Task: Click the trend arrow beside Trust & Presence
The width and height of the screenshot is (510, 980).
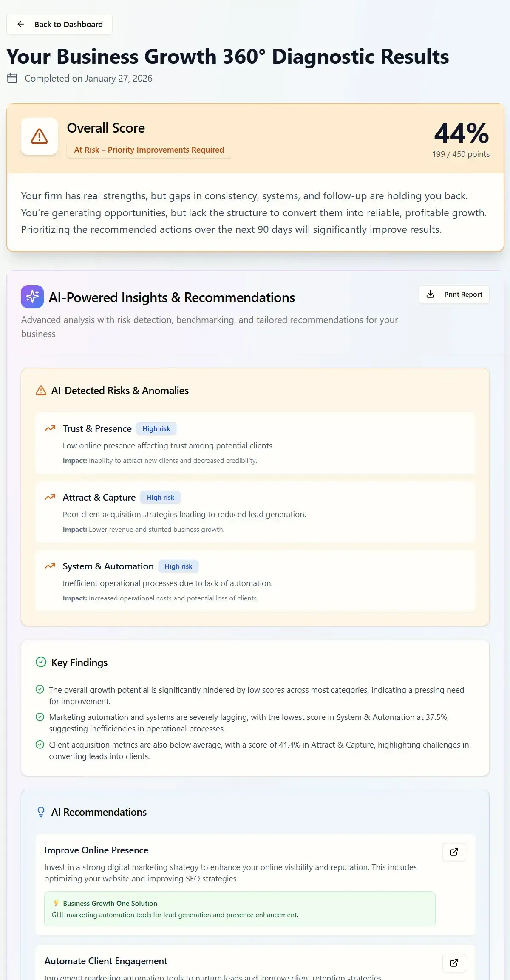Action: [50, 428]
